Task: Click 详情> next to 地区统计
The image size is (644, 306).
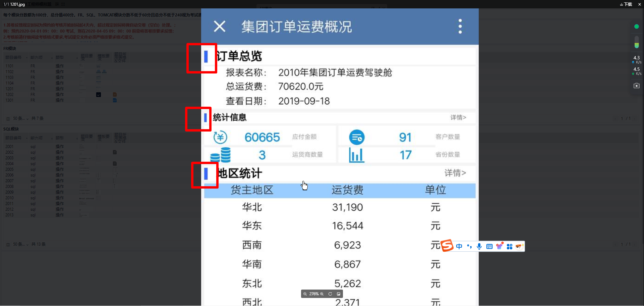Action: [455, 173]
